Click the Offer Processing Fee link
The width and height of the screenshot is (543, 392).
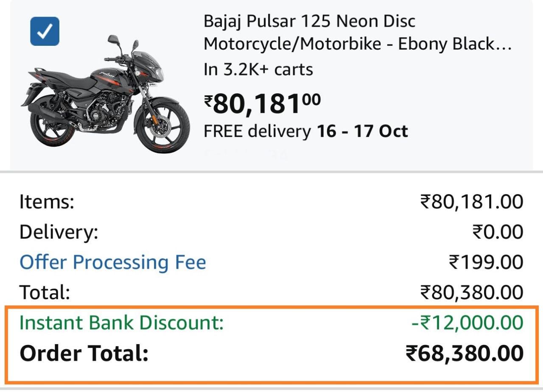coord(112,262)
